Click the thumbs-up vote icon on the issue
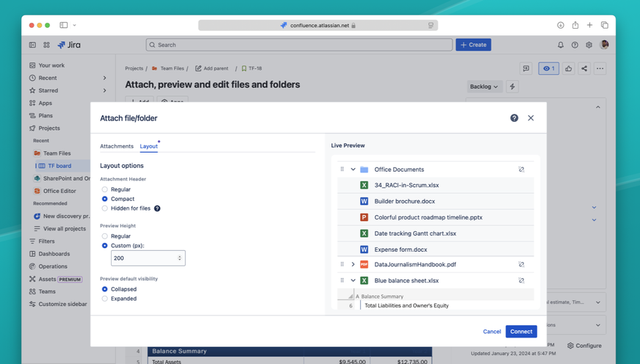Image resolution: width=640 pixels, height=364 pixels. tap(568, 68)
